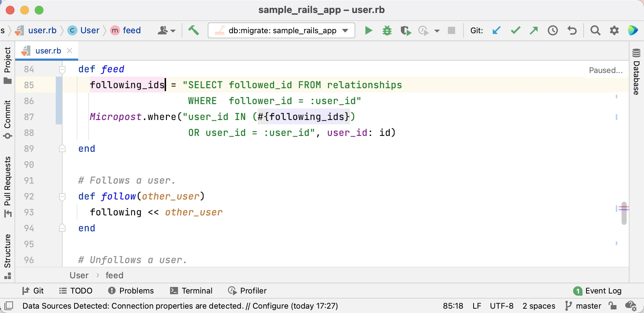Click other_user parameter in follow definition

[x=170, y=196]
